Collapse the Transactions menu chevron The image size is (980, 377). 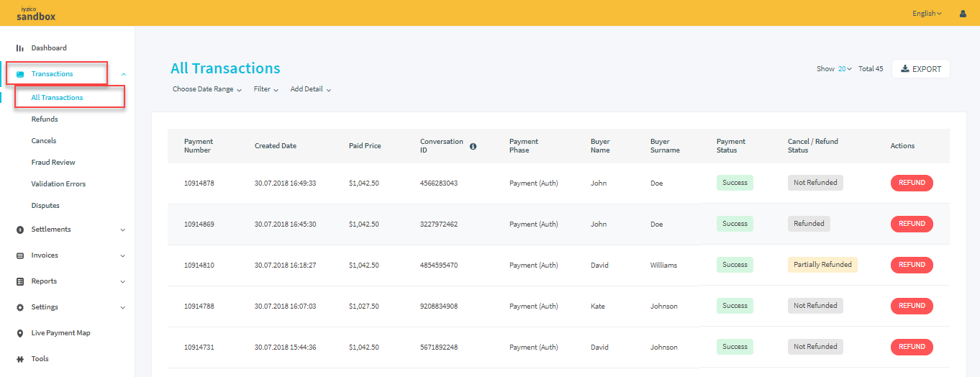(124, 74)
